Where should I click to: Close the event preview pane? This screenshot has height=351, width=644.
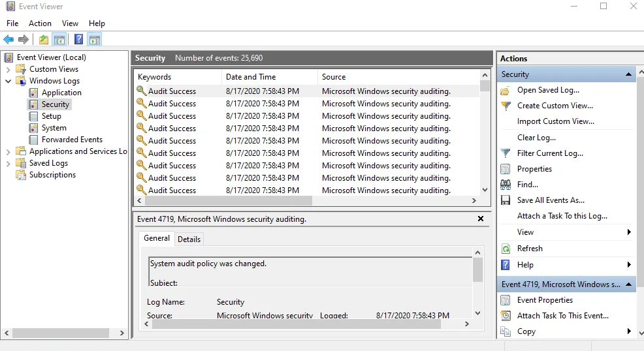pyautogui.click(x=481, y=219)
